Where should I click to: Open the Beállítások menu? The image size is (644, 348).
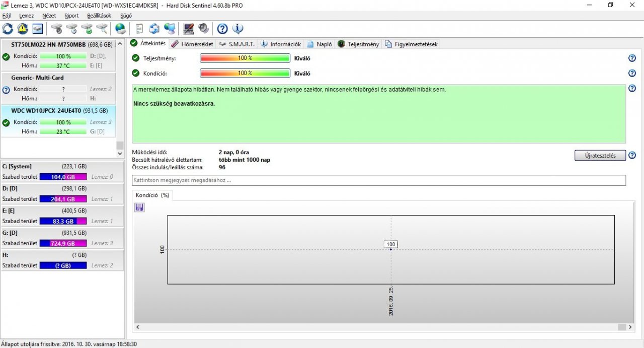[99, 16]
